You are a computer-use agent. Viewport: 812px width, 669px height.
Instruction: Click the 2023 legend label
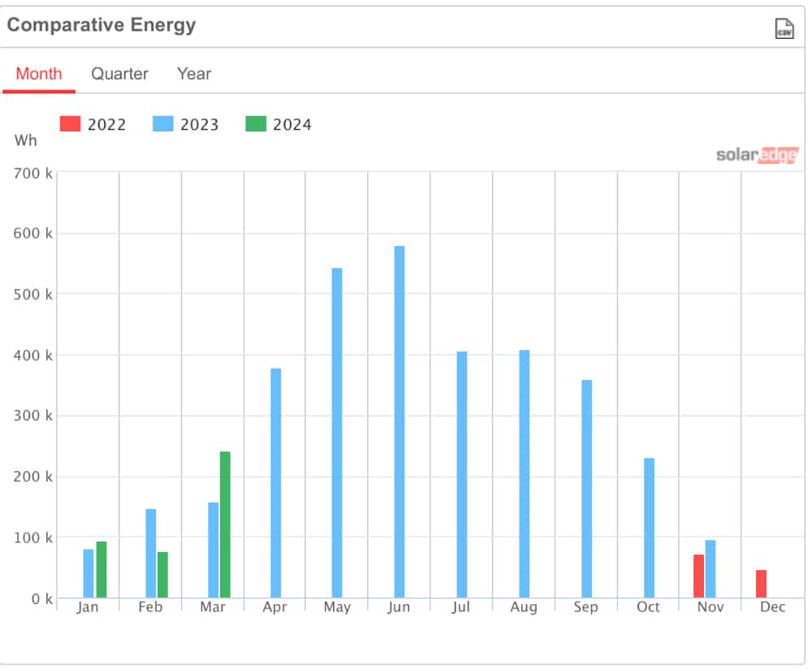tap(200, 125)
